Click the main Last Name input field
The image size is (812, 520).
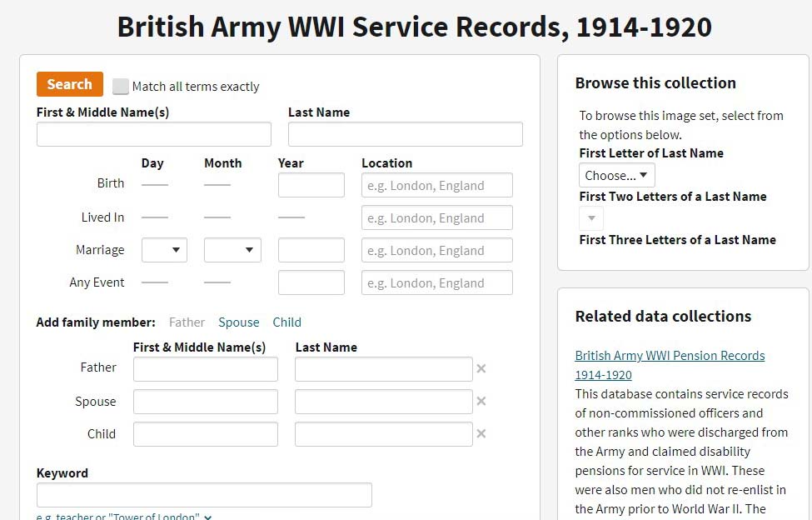pos(405,135)
